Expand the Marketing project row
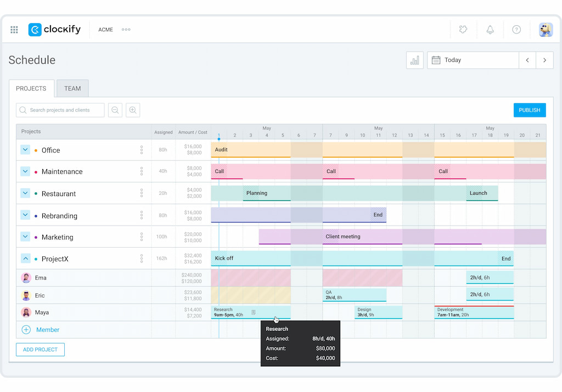Viewport: 562px width, 392px height. (25, 237)
